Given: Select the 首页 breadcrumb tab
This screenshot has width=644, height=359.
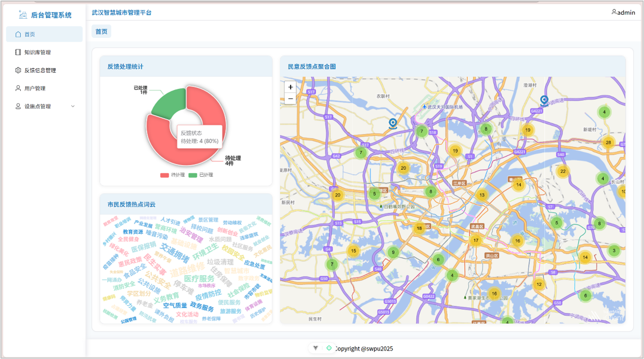Looking at the screenshot, I should pyautogui.click(x=102, y=31).
